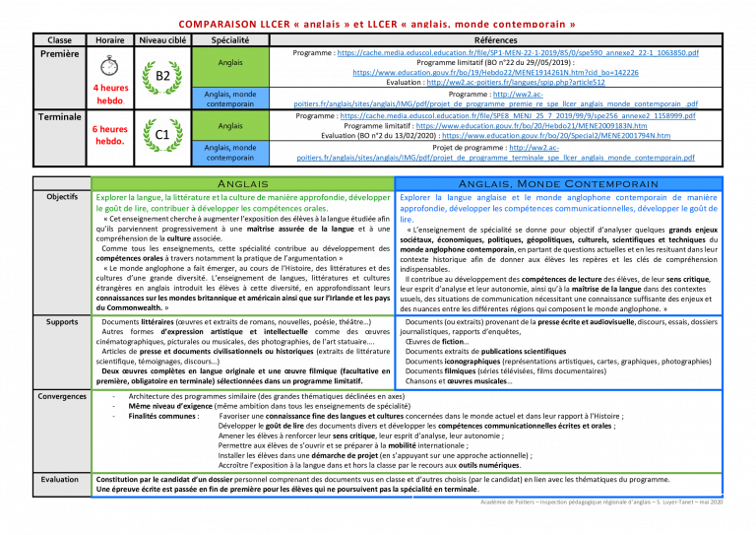Select the 'Evaluation' row label
The image size is (756, 535).
click(62, 480)
